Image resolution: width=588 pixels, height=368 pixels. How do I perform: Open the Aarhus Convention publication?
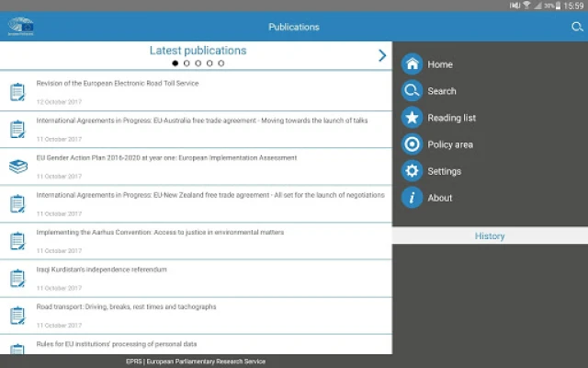tap(160, 233)
